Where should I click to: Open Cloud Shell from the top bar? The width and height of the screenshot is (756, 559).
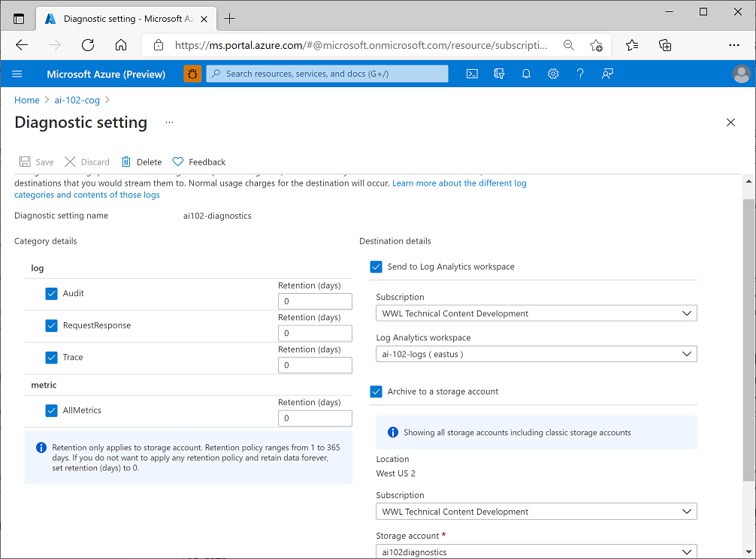click(x=472, y=74)
